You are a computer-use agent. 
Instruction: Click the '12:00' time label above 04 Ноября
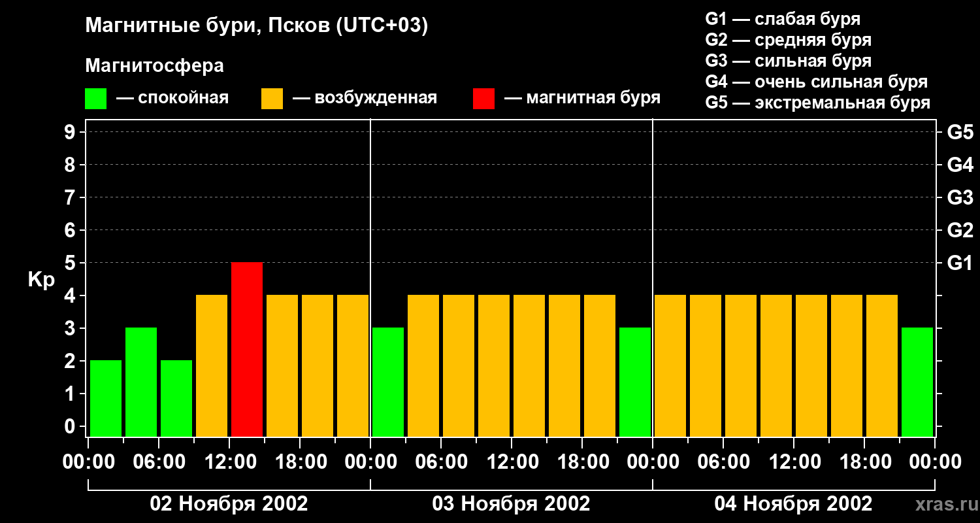point(794,462)
